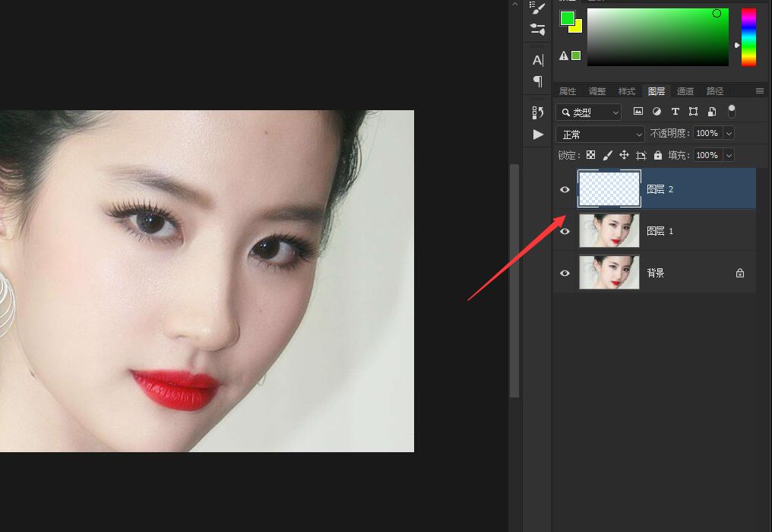The height and width of the screenshot is (532, 772).
Task: Open the Layers panel menu
Action: point(759,91)
